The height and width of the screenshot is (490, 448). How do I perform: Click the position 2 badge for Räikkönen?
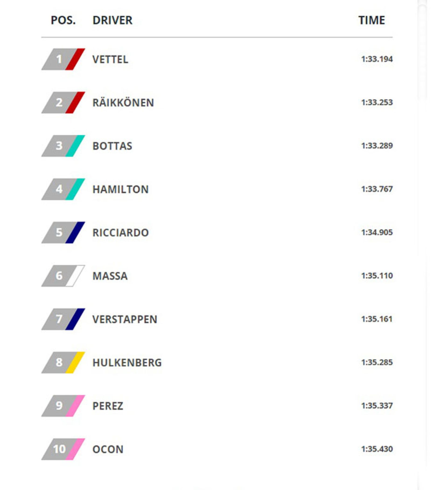click(x=63, y=103)
